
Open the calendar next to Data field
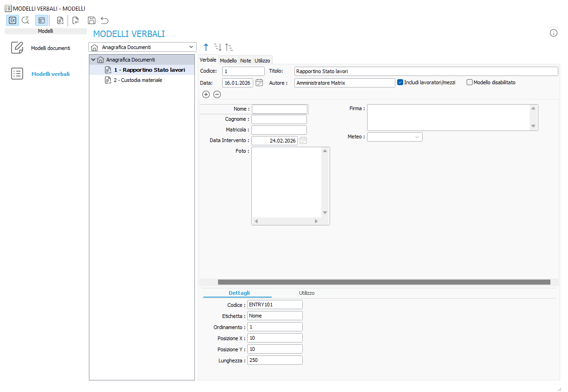point(259,83)
